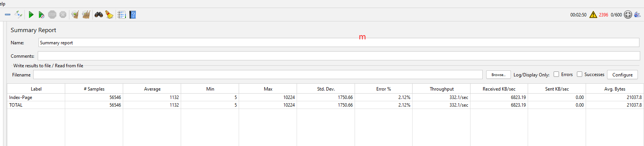
Task: Click the elapsed time 00:02:50
Action: point(578,15)
